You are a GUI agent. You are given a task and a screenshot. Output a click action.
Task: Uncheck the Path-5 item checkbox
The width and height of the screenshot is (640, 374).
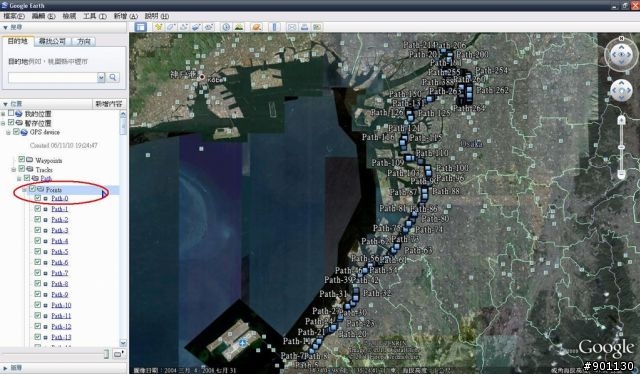(38, 252)
